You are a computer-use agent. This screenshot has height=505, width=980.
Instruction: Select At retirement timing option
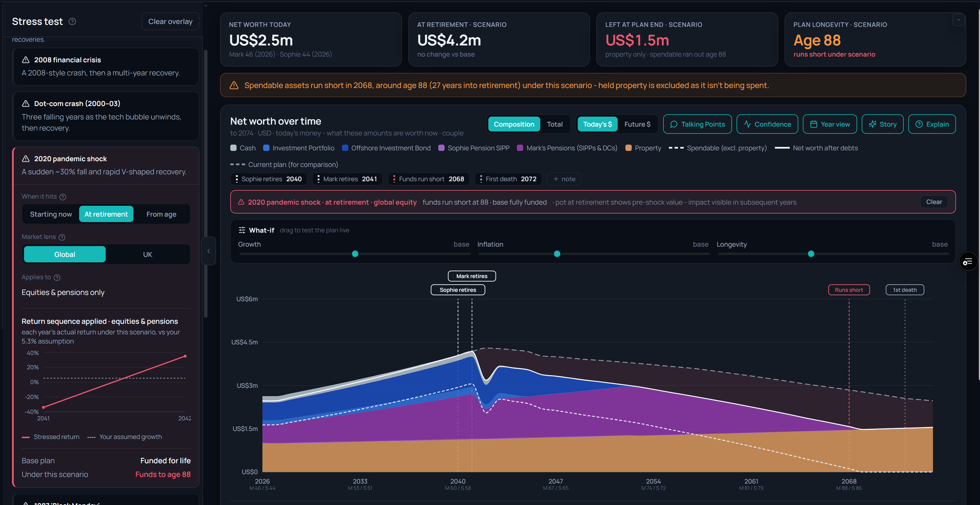(106, 214)
